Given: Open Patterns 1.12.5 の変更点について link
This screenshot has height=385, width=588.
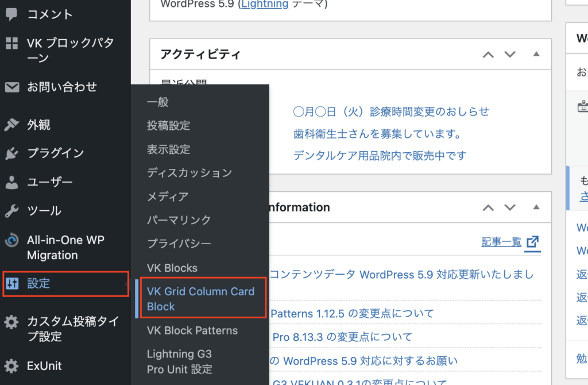Looking at the screenshot, I should (352, 314).
